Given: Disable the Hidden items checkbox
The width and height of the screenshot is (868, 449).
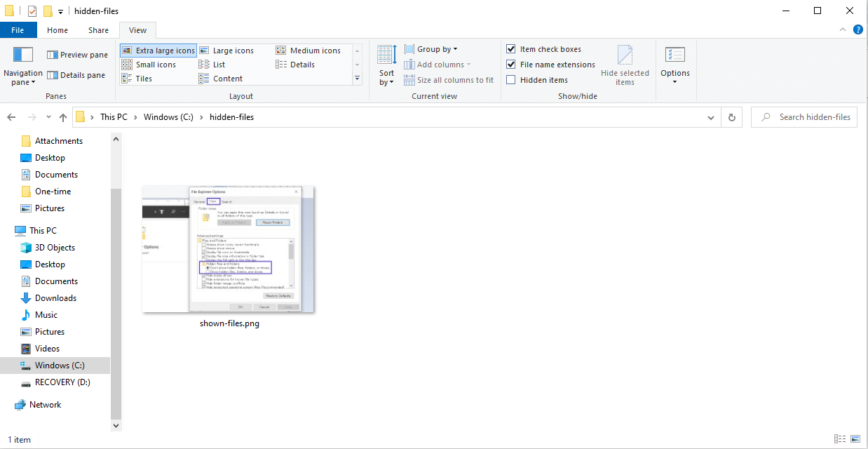Looking at the screenshot, I should pos(511,79).
